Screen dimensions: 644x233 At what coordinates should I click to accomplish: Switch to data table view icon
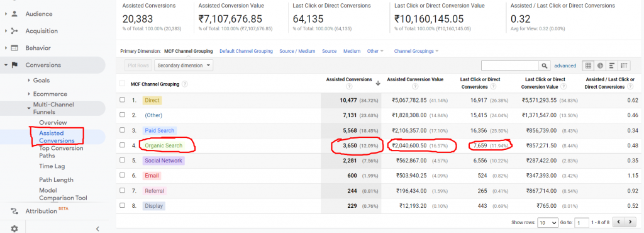(x=588, y=65)
